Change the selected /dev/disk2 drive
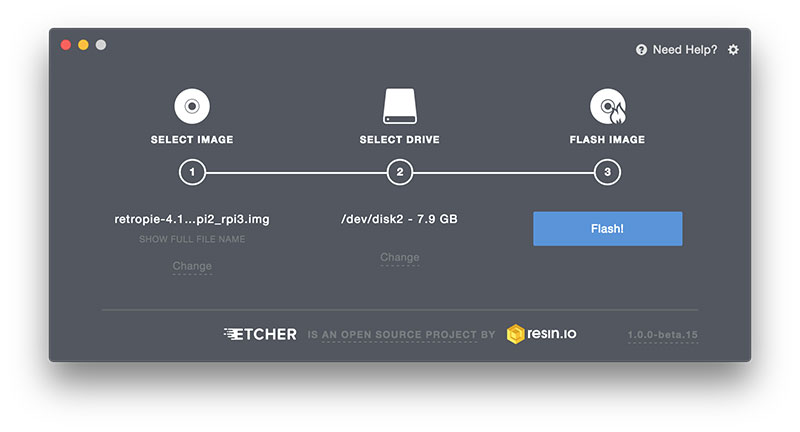Image resolution: width=800 pixels, height=432 pixels. pos(399,257)
